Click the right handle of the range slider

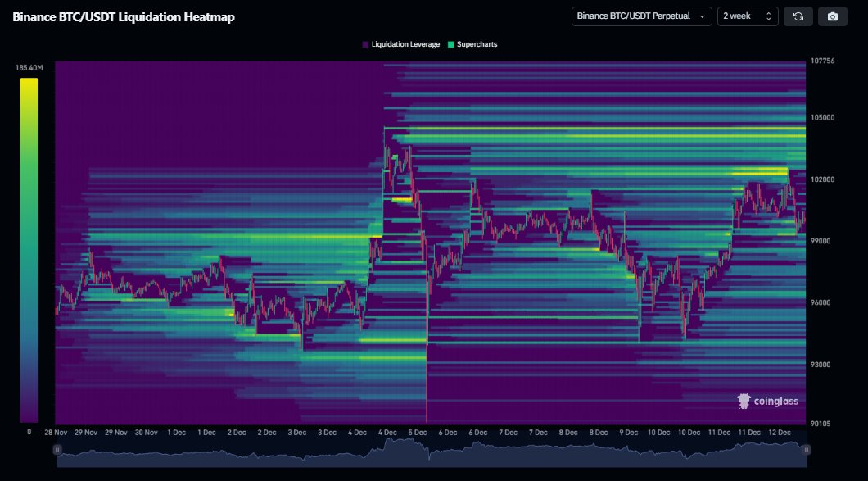[807, 449]
